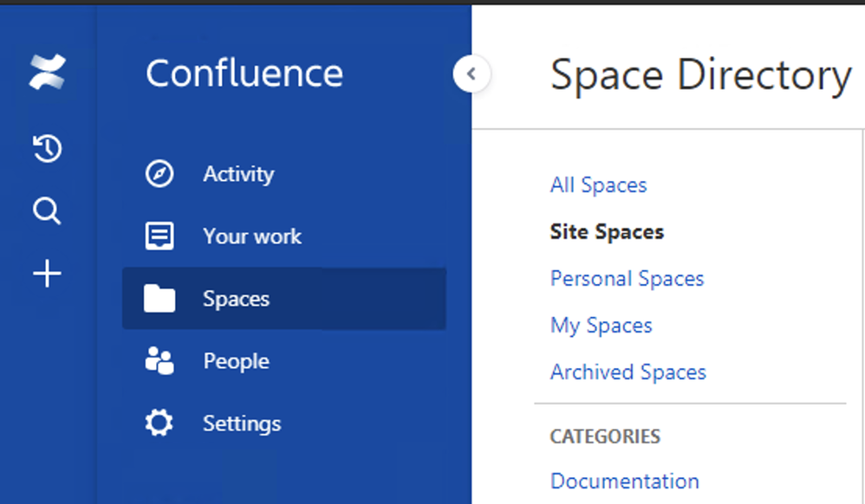The height and width of the screenshot is (504, 865).
Task: Filter by Documentation category
Action: (624, 481)
